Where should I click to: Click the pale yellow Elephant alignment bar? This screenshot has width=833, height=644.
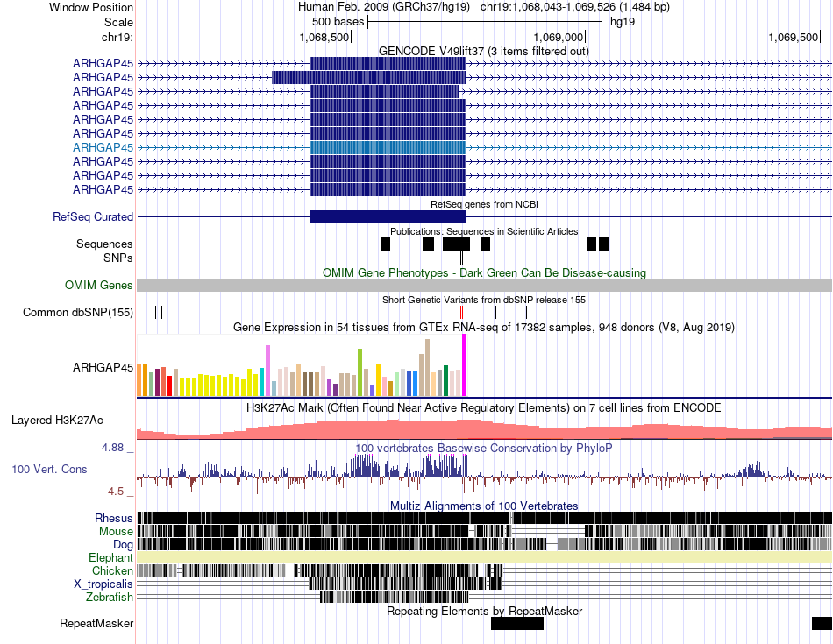point(484,557)
